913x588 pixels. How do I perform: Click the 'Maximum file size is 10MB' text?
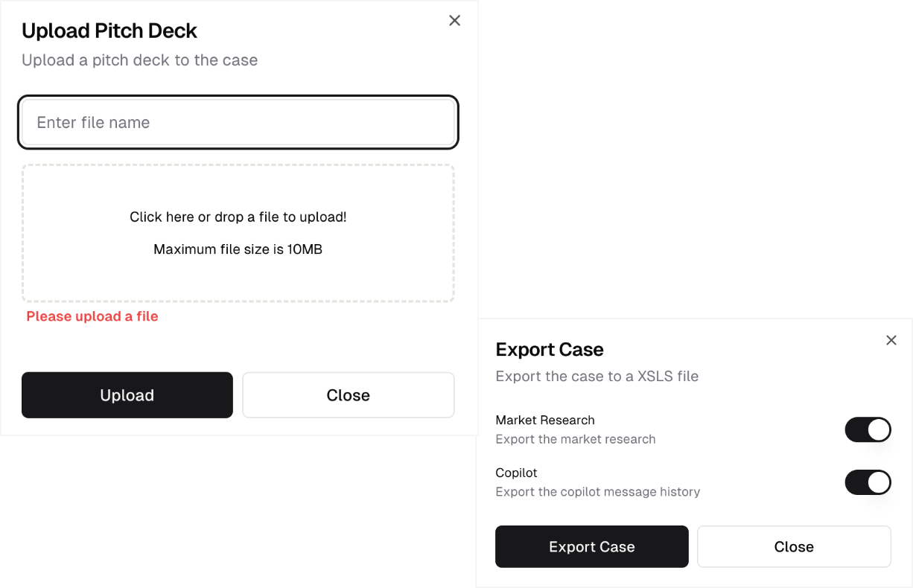click(238, 249)
